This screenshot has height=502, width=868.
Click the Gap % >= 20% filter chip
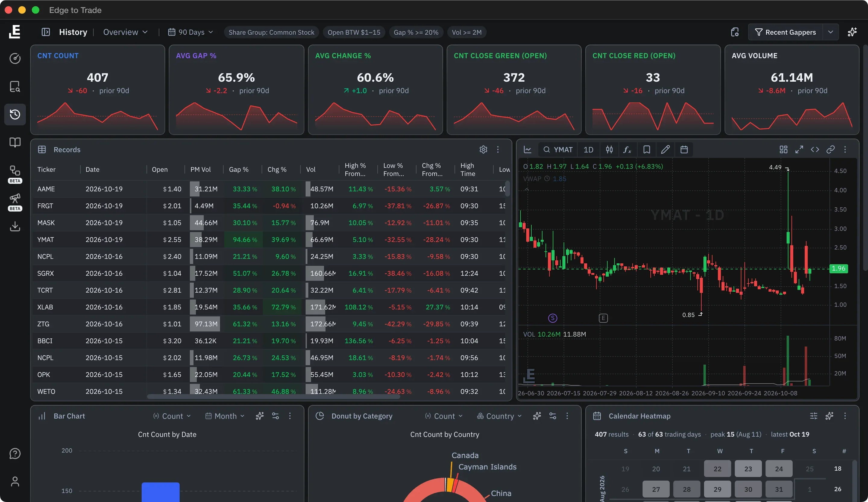(416, 32)
